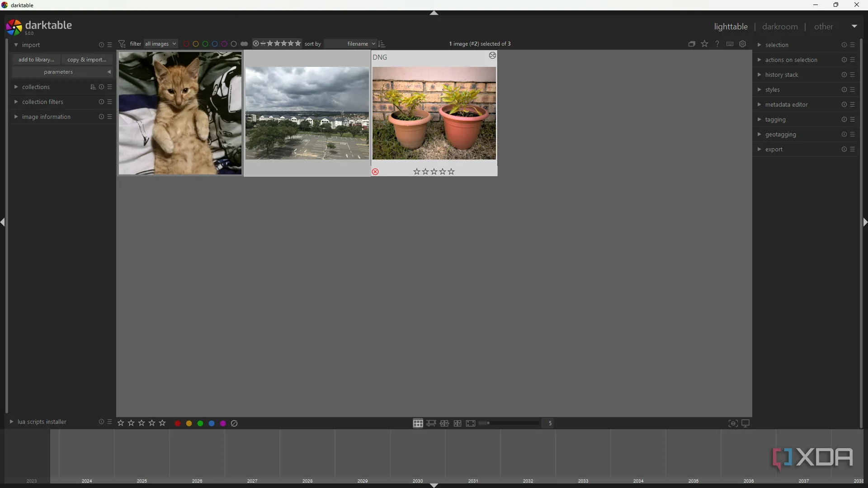Click copy & import button

pyautogui.click(x=87, y=60)
